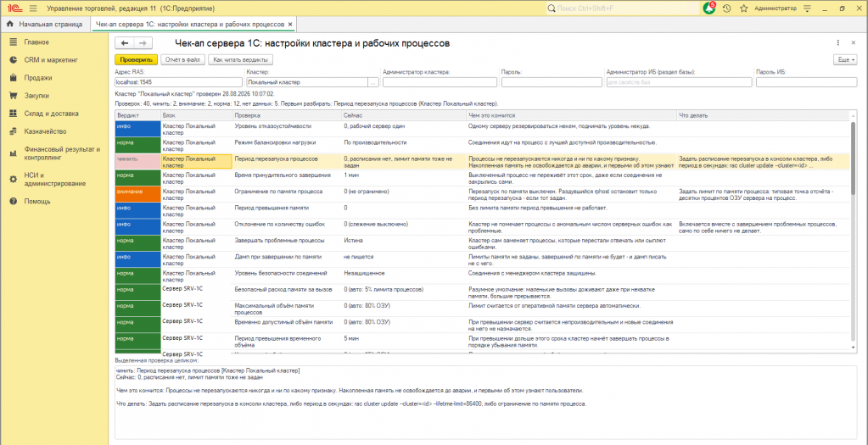Click the search magnifier icon
The height and width of the screenshot is (445, 868).
[552, 8]
